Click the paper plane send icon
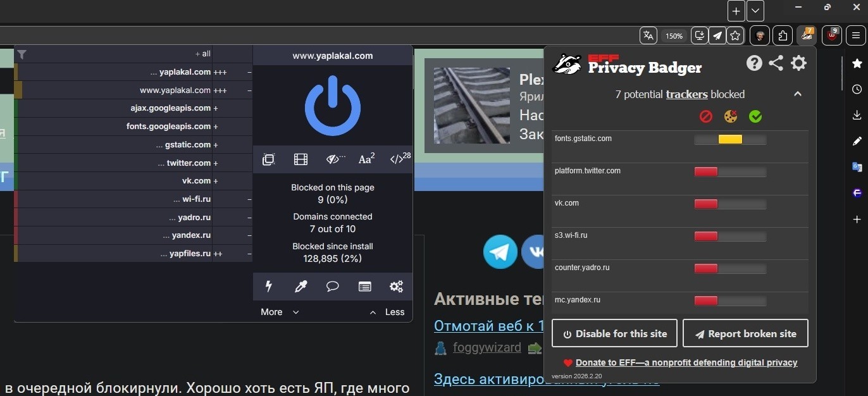 tap(717, 35)
